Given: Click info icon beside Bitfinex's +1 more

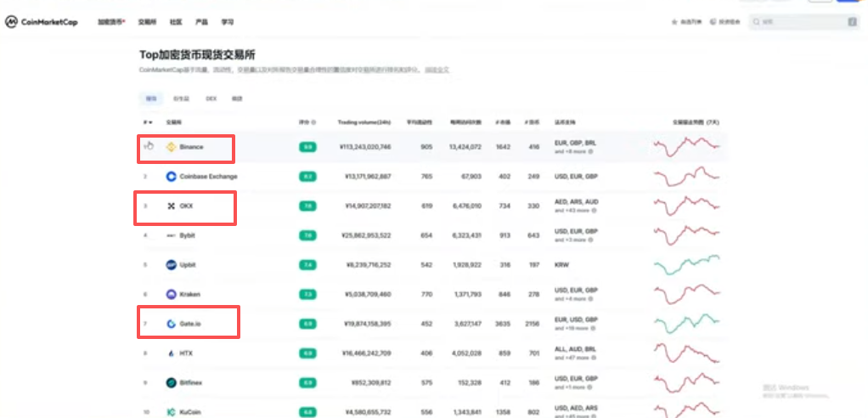Looking at the screenshot, I should [590, 387].
